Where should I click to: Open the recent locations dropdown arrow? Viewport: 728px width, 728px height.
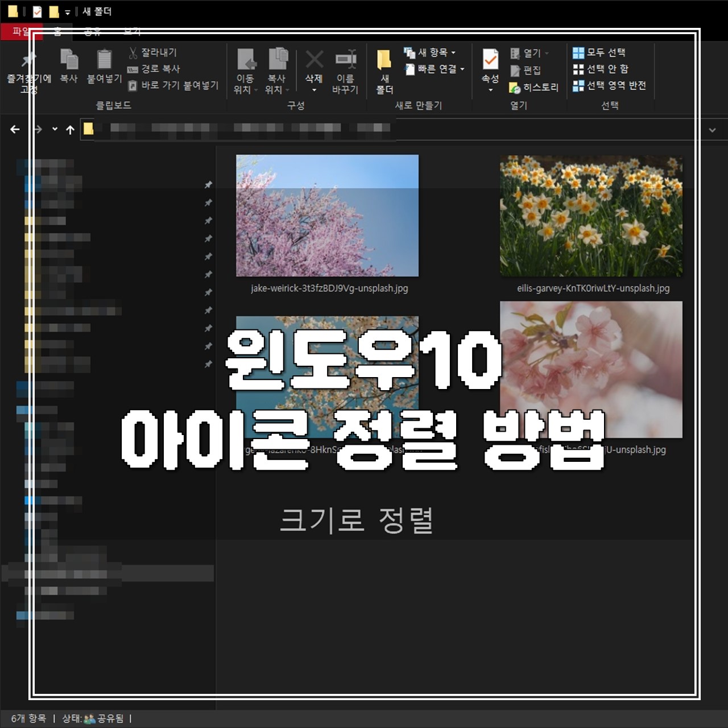(55, 129)
